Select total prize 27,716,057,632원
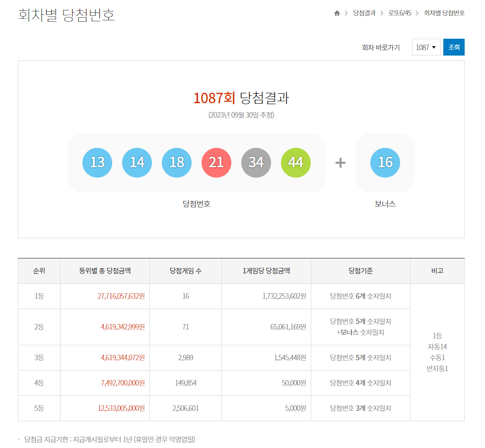The image size is (485, 448). click(121, 296)
